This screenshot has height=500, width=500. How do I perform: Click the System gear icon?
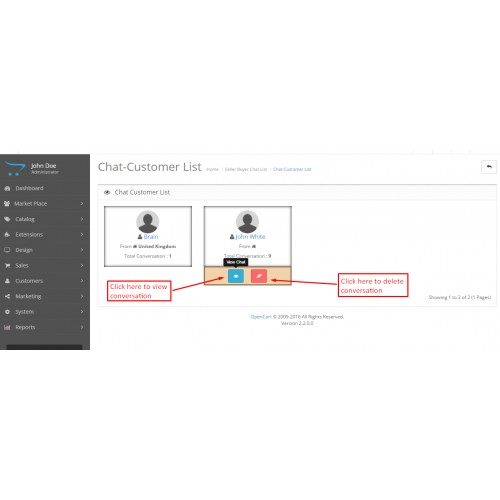(x=7, y=312)
